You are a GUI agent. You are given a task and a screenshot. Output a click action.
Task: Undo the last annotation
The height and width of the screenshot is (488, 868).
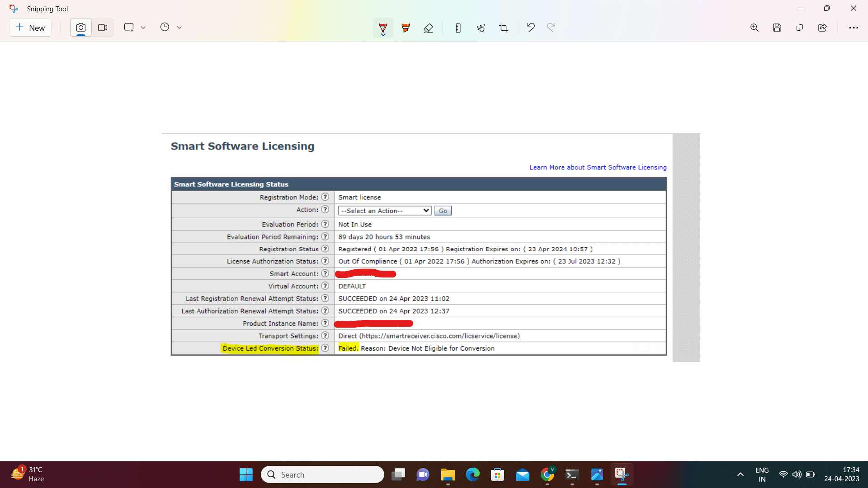tap(531, 28)
